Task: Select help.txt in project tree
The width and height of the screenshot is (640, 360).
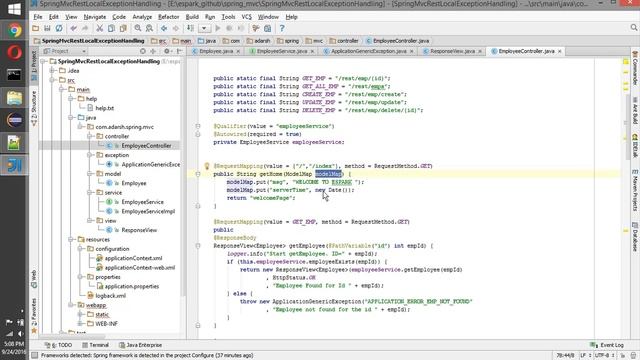Action: tap(104, 108)
